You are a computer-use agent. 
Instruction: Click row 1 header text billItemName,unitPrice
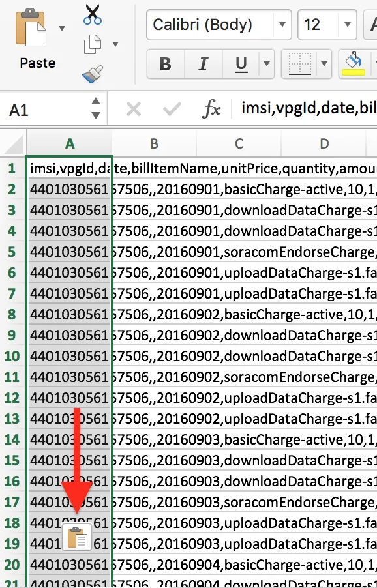click(204, 169)
